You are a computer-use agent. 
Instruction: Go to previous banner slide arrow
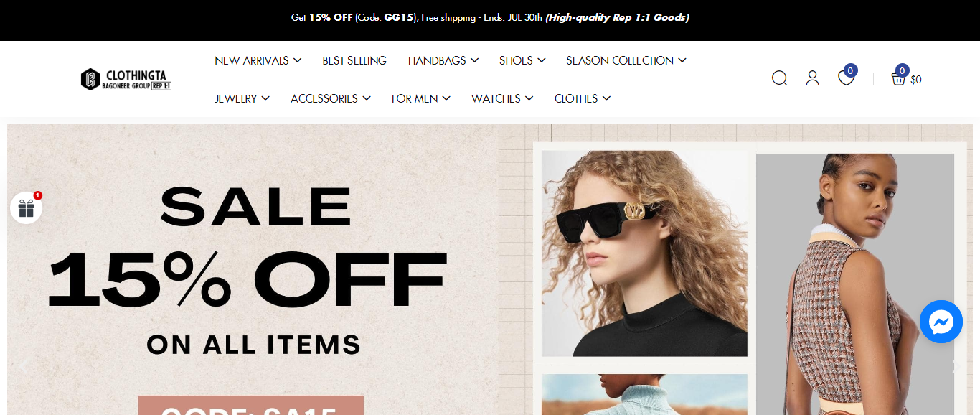(x=24, y=367)
